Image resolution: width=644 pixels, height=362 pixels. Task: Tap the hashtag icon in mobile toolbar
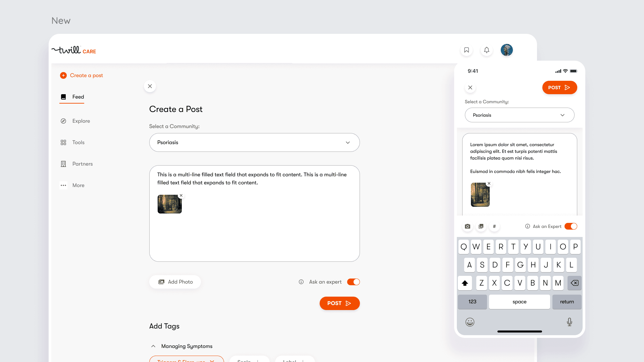(494, 226)
